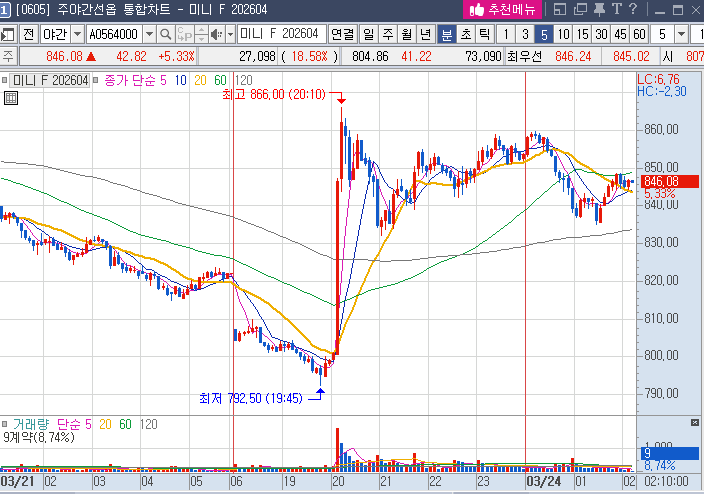Click the 미니 F 202604 name field
This screenshot has width=704, height=494.
pyautogui.click(x=282, y=34)
